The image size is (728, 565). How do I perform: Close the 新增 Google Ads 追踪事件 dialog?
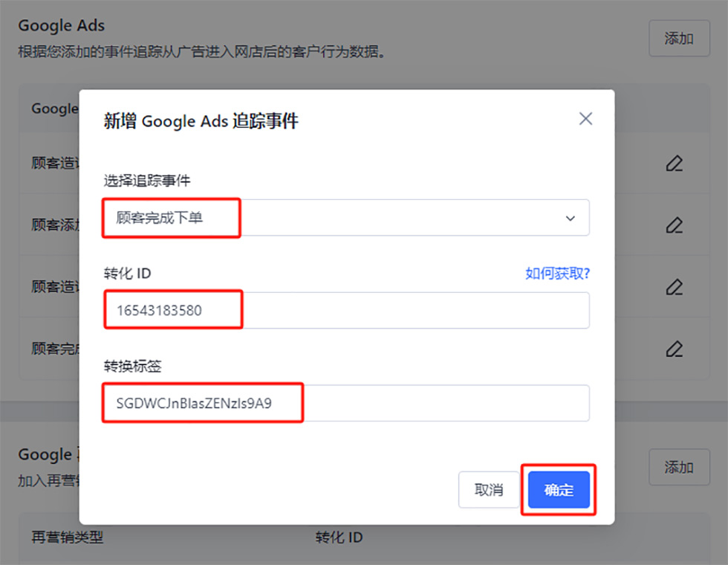(x=585, y=119)
